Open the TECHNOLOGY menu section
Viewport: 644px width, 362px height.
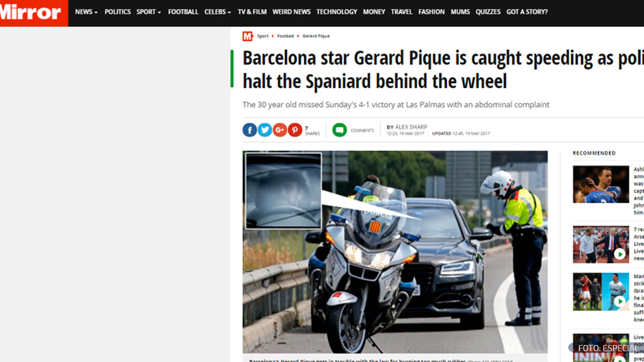pos(337,12)
